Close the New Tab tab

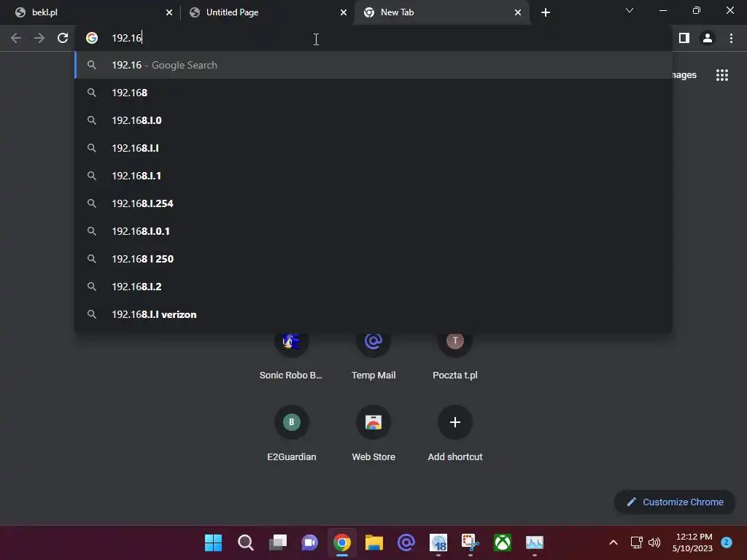coord(518,12)
